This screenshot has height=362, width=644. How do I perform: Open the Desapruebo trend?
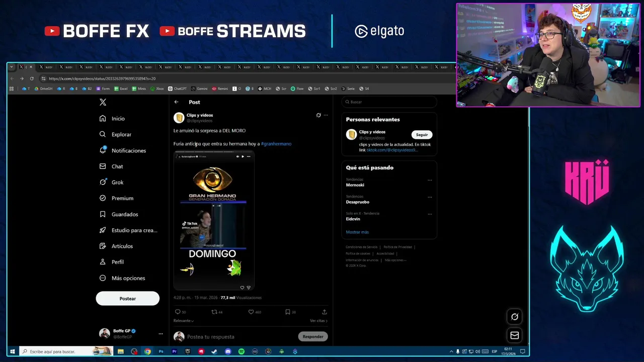[x=357, y=202]
